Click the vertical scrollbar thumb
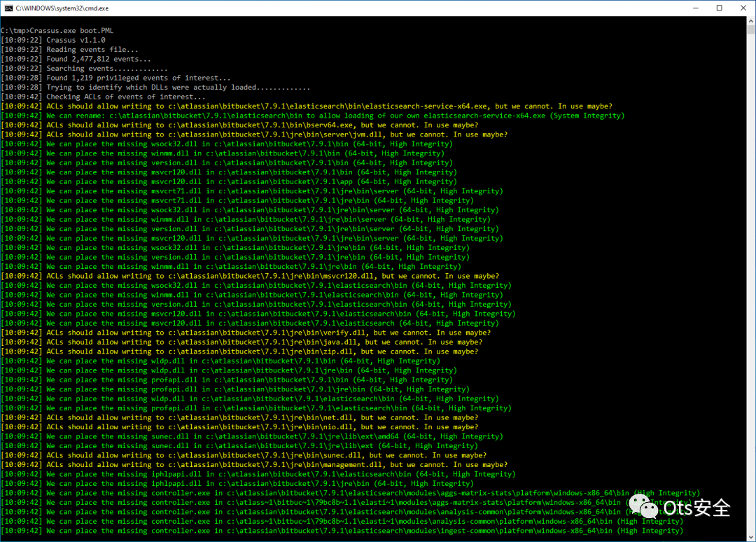The image size is (756, 542). point(751,29)
